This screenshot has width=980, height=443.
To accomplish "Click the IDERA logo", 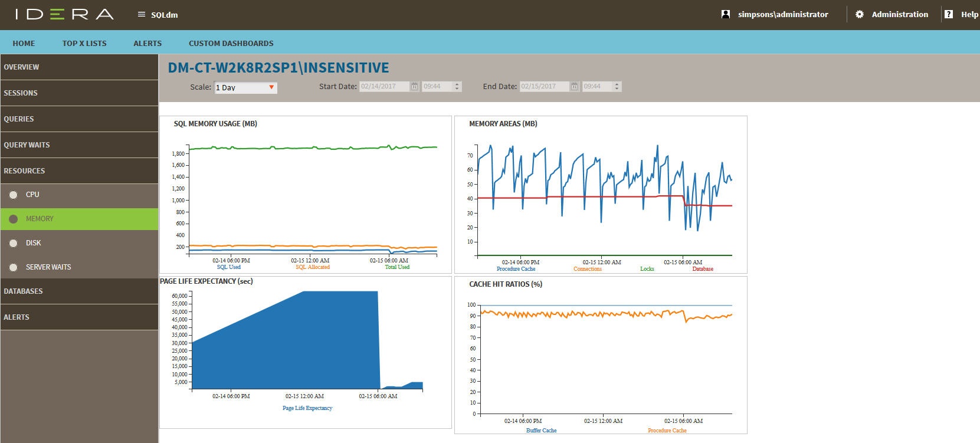I will tap(64, 15).
